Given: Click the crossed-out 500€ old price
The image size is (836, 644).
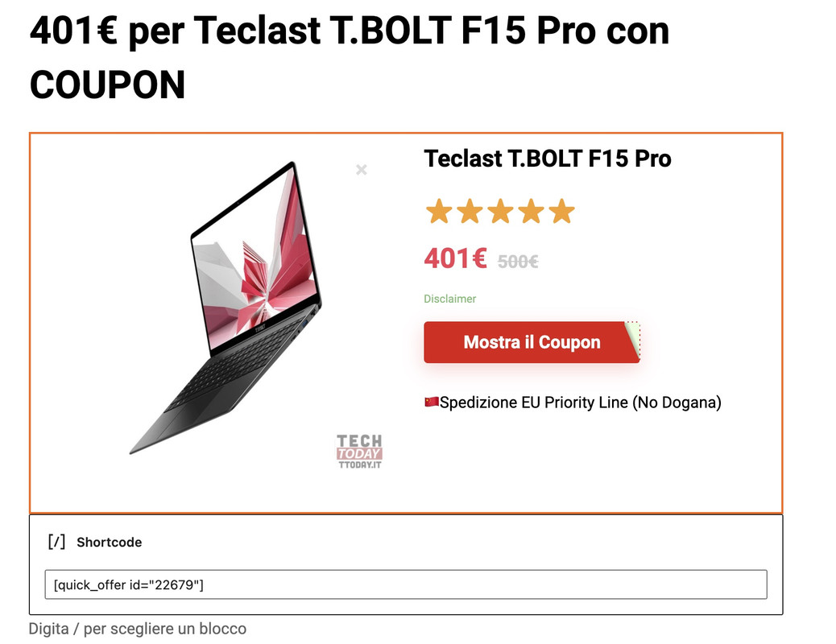Looking at the screenshot, I should (x=518, y=262).
